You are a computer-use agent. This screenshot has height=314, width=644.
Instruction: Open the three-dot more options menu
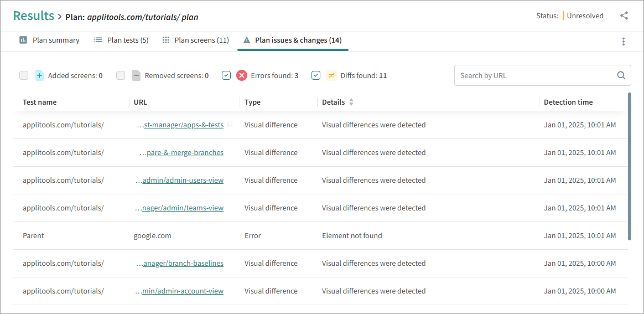point(624,42)
